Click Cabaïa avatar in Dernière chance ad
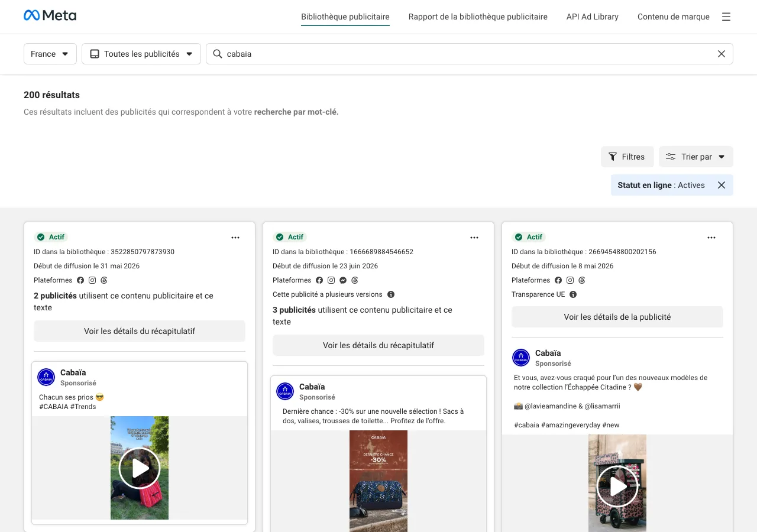Viewport: 757px width, 532px height. point(285,391)
